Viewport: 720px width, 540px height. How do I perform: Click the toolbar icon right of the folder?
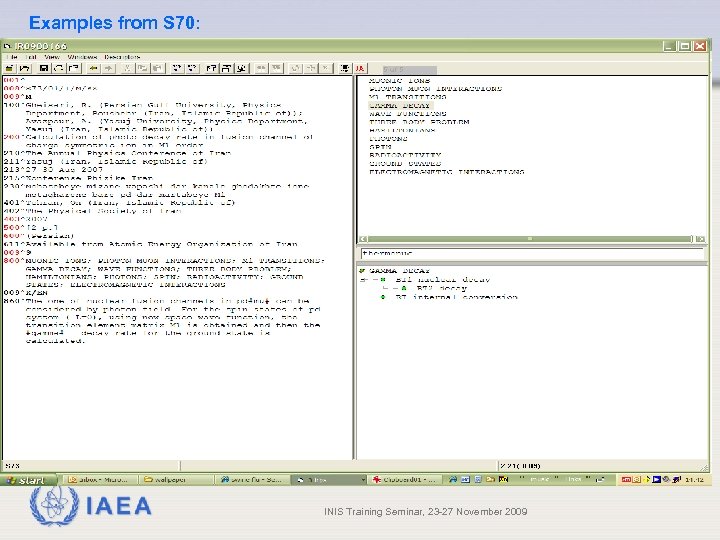25,68
